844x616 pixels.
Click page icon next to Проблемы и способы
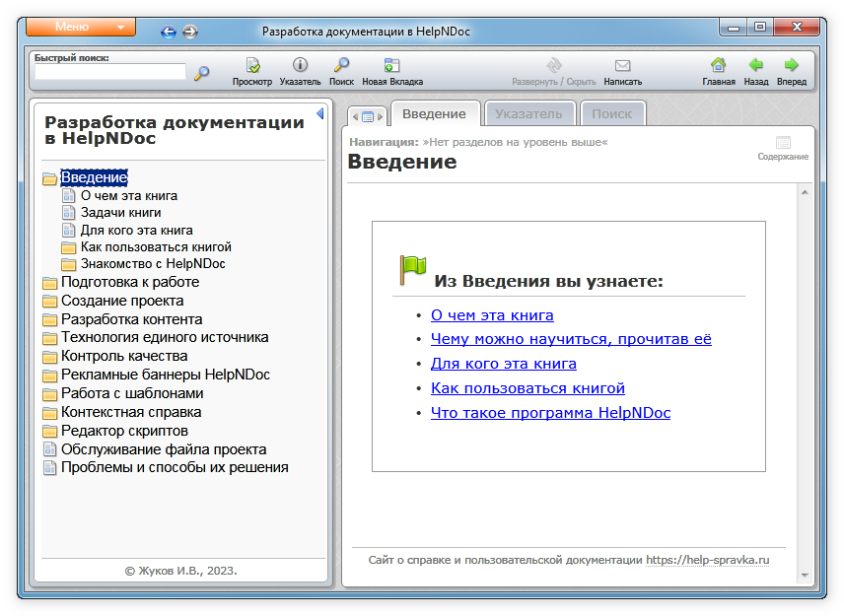[49, 467]
